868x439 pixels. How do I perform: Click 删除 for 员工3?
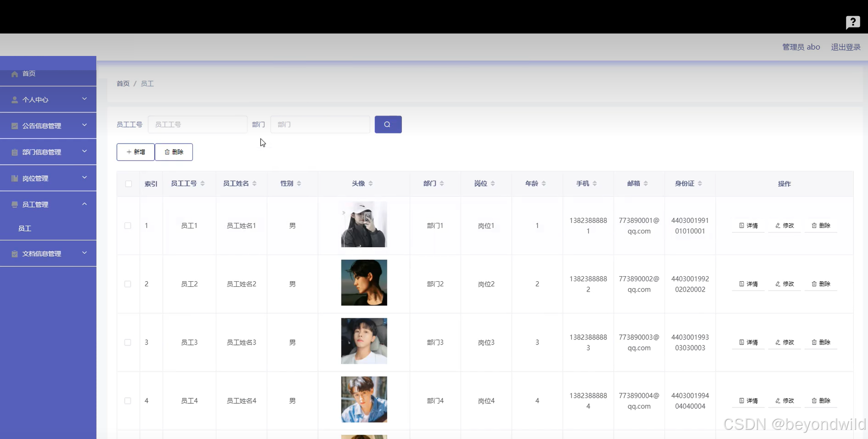821,342
